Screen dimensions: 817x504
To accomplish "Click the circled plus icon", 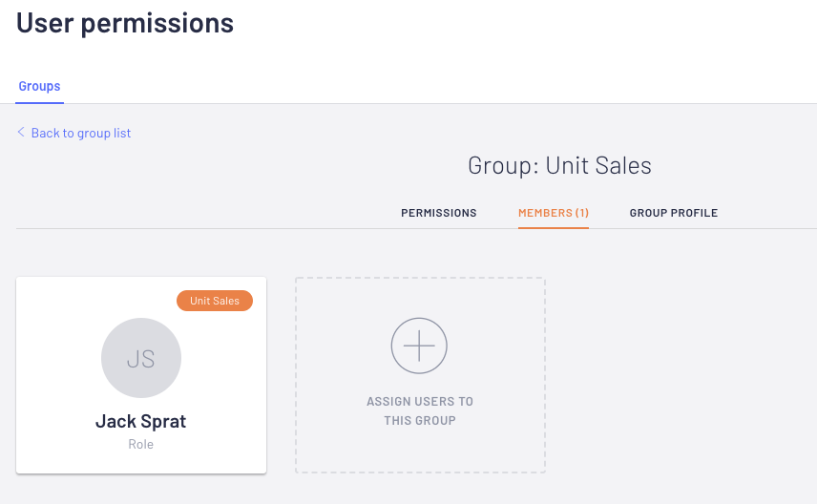I will click(419, 346).
